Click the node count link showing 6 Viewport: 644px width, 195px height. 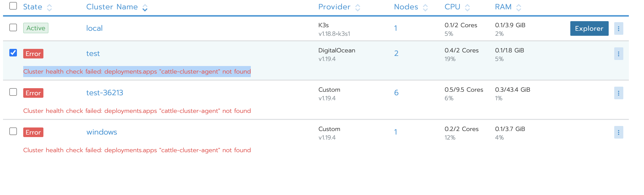(x=396, y=93)
